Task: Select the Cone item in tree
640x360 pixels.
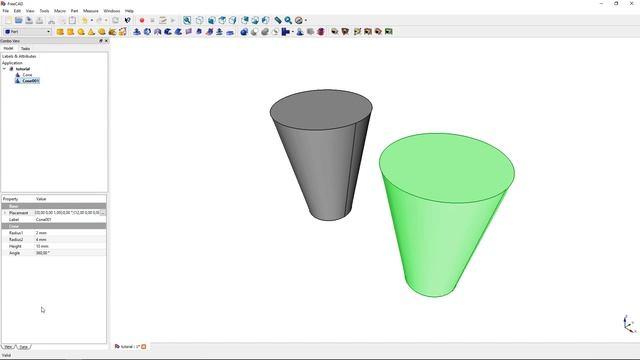Action: (27, 75)
